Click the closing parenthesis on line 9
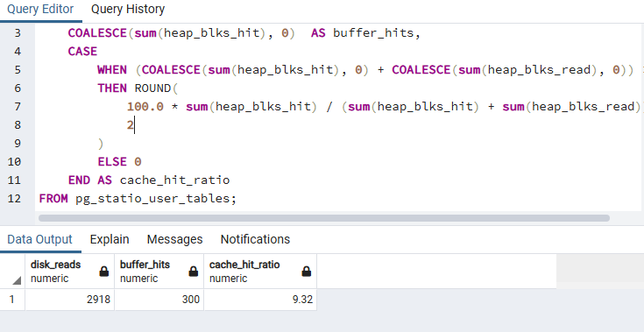This screenshot has width=644, height=332. (101, 144)
